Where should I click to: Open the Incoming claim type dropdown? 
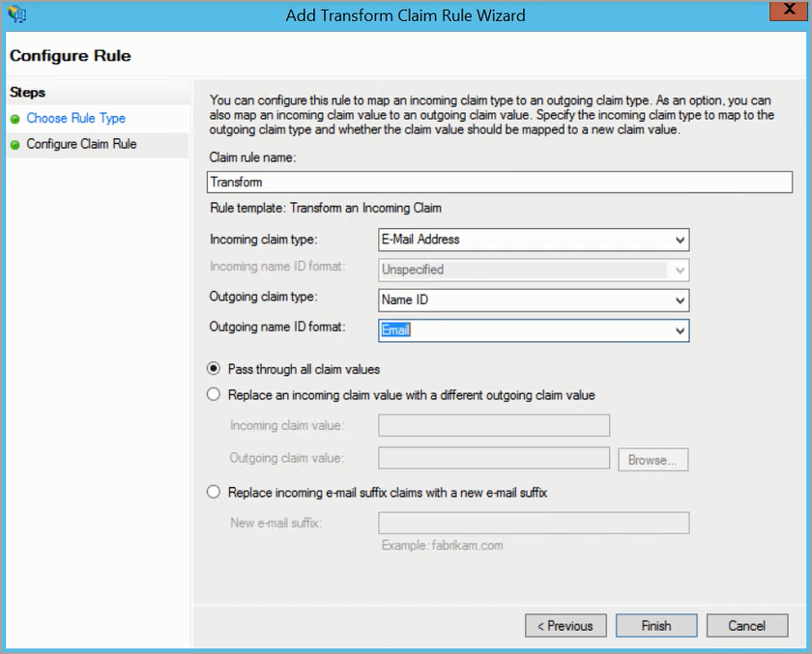(x=681, y=240)
